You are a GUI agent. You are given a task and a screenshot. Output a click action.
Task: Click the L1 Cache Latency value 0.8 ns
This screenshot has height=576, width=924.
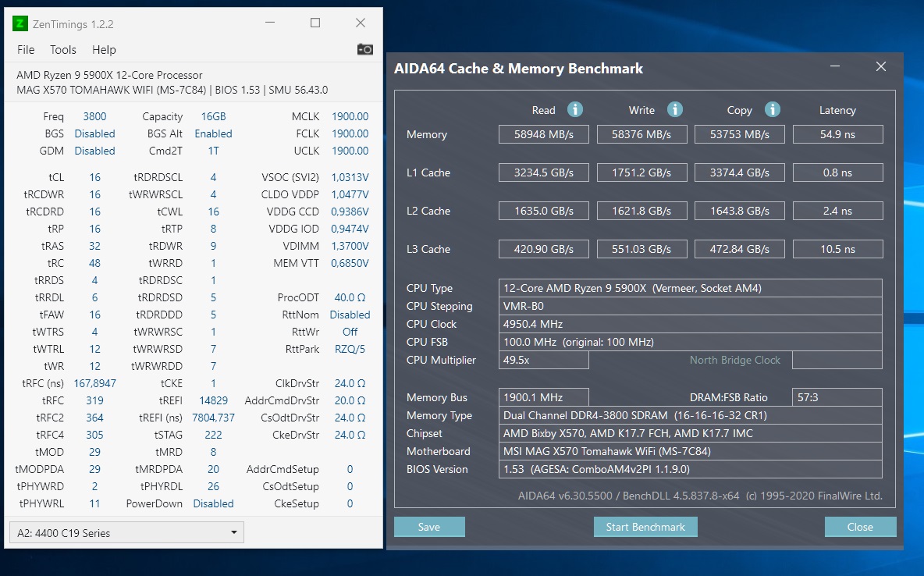pyautogui.click(x=838, y=172)
